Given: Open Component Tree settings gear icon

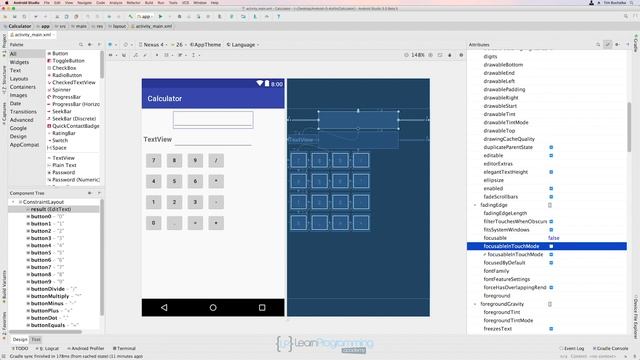Looking at the screenshot, I should coord(90,193).
